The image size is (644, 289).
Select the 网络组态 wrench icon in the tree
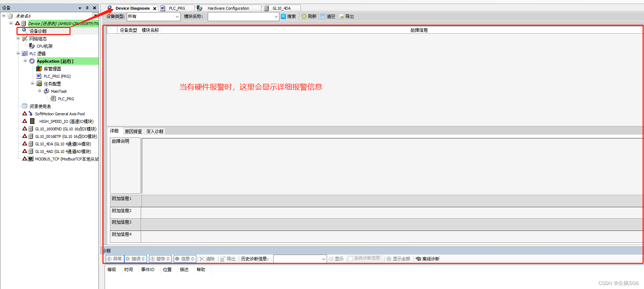(24, 38)
